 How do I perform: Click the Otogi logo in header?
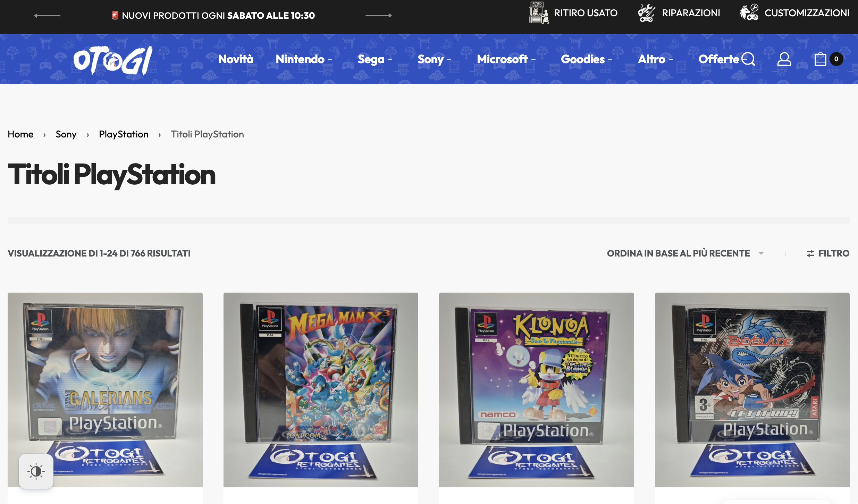(x=113, y=60)
